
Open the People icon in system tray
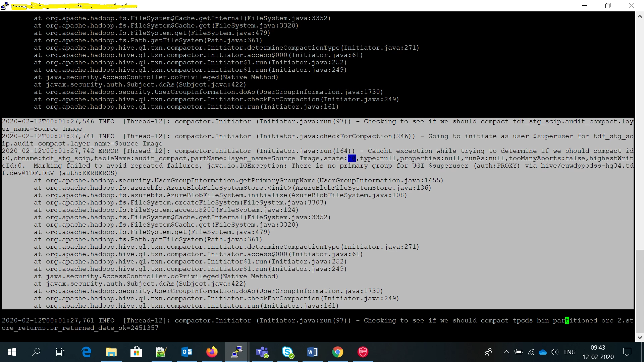488,352
